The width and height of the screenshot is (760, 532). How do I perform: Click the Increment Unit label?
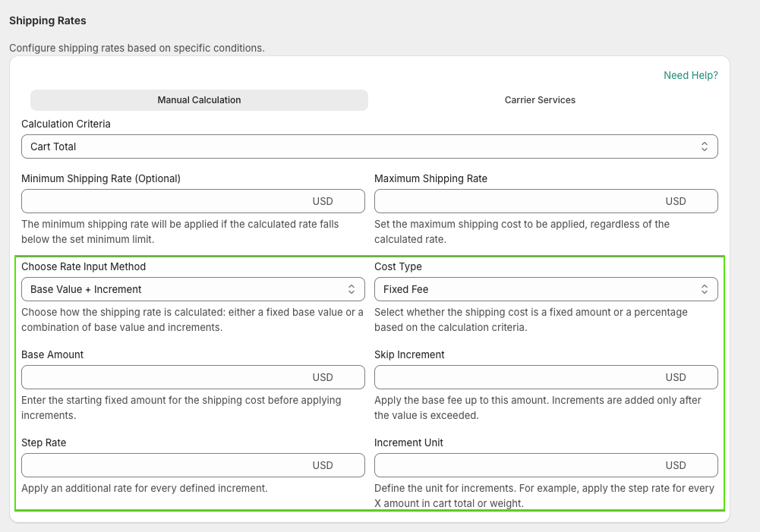(x=408, y=442)
